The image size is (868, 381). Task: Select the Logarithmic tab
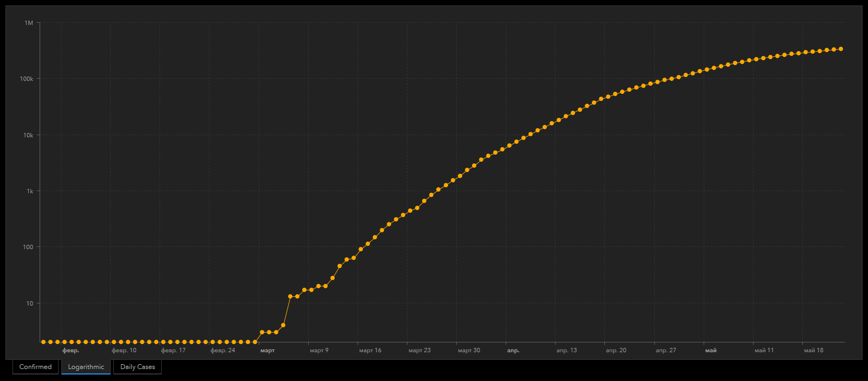pyautogui.click(x=86, y=367)
